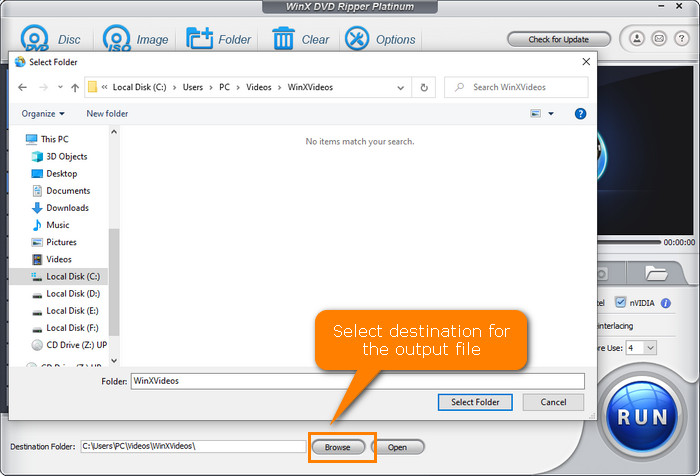Go forward in the Select Folder dialog
Viewport: 700px width, 476px height.
point(43,87)
